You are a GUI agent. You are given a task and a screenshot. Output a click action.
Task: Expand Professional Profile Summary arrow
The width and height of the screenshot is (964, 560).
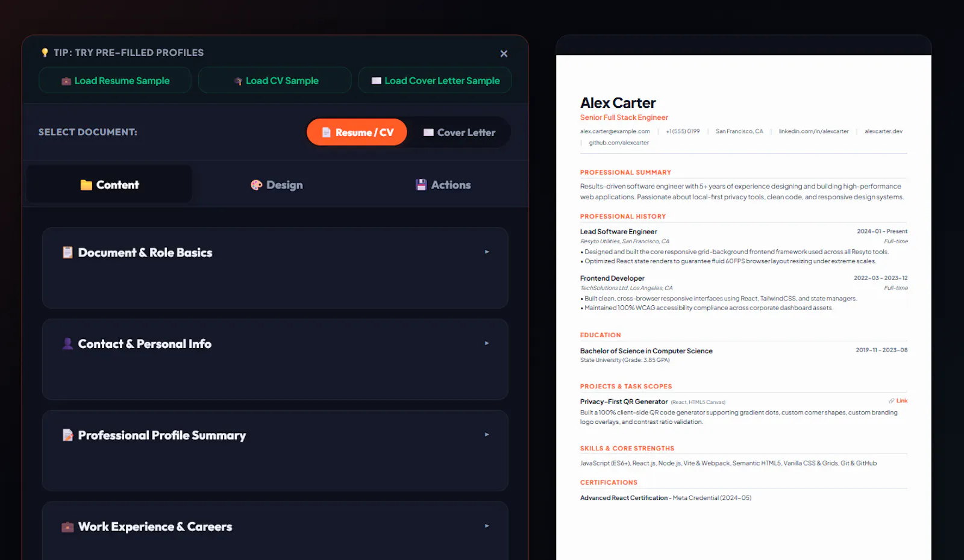pos(487,434)
